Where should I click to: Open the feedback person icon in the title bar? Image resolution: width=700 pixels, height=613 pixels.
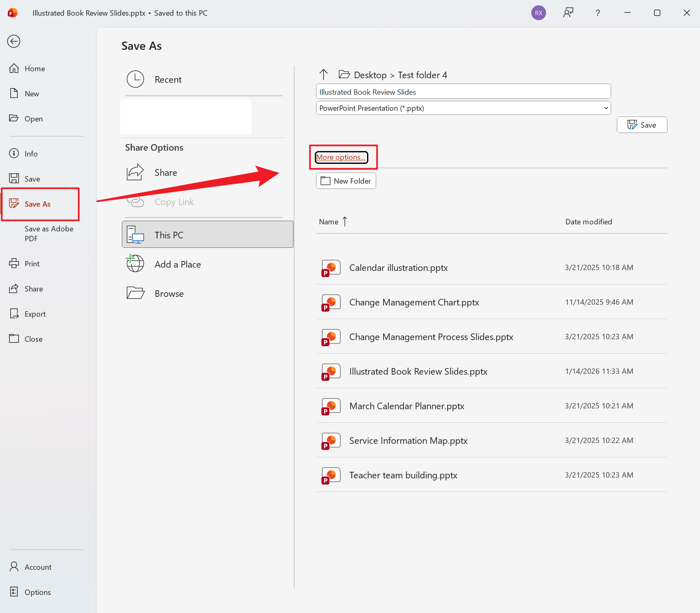[568, 13]
